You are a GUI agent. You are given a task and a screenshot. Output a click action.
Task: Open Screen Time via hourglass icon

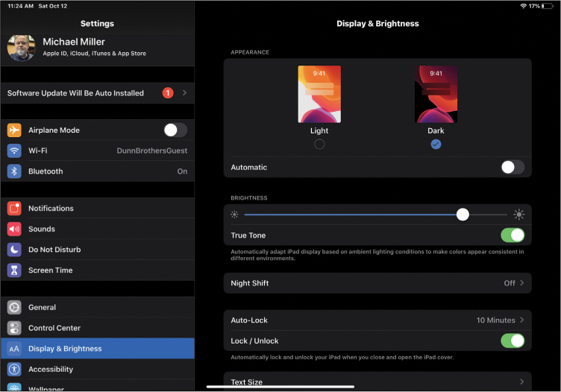pyautogui.click(x=14, y=271)
